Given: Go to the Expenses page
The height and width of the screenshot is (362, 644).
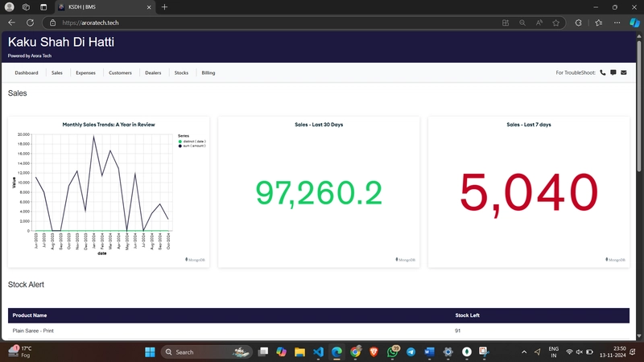Looking at the screenshot, I should point(85,72).
